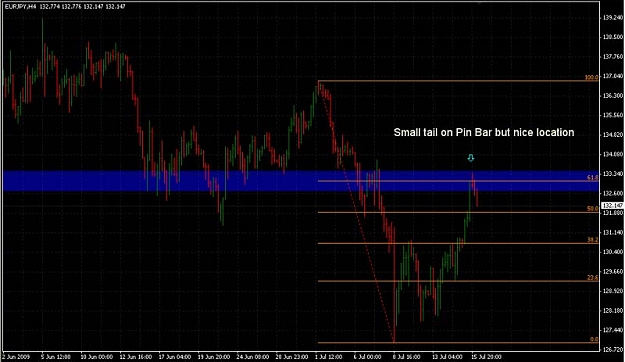Click the '8 Jul 16:00' time axis label
Viewport: 625px width, 362px height.
click(407, 357)
